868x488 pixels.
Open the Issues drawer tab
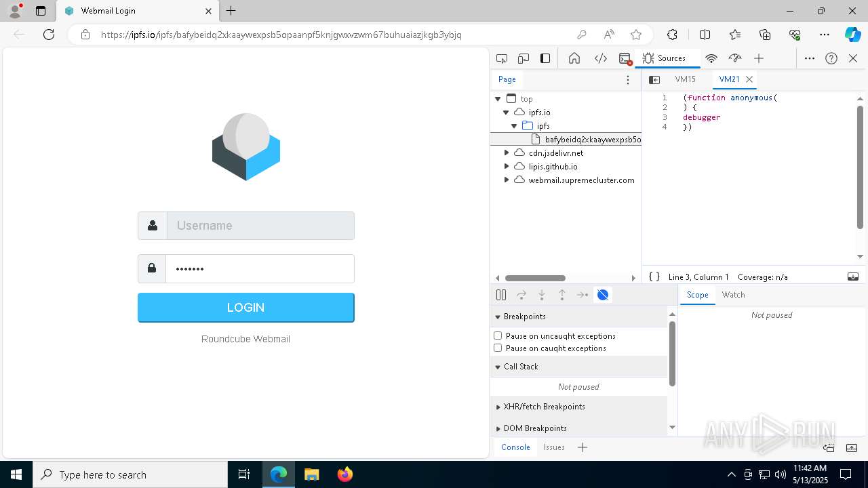(x=554, y=447)
